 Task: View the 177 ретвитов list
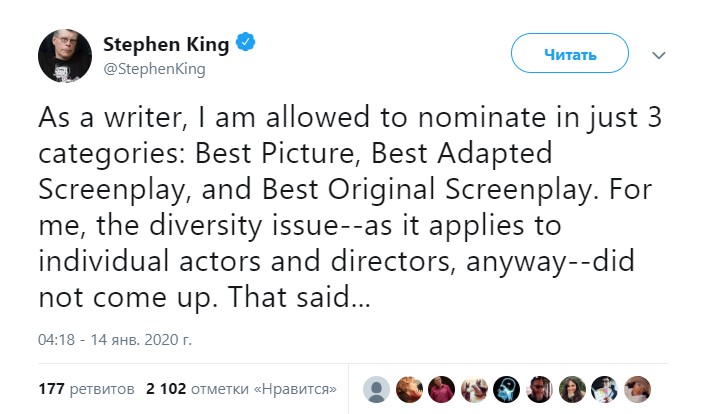[84, 388]
